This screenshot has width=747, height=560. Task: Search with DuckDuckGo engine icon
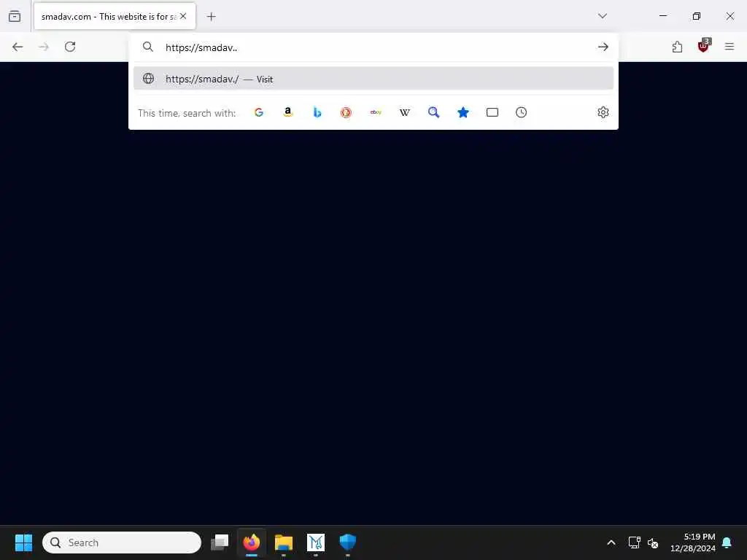[347, 112]
